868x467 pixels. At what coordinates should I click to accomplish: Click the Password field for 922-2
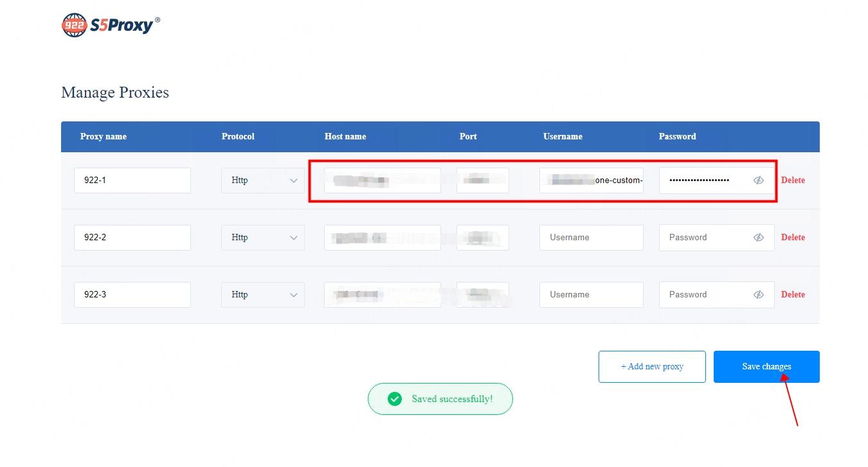(x=706, y=238)
